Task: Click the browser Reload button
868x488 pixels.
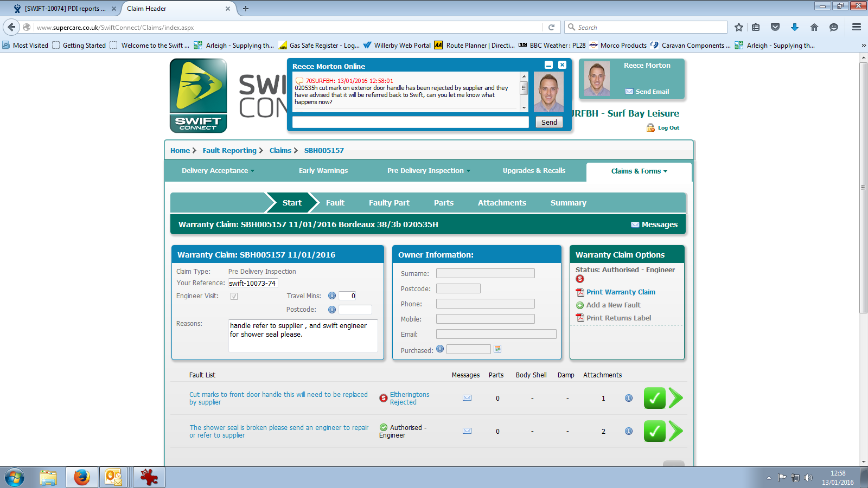Action: 551,27
